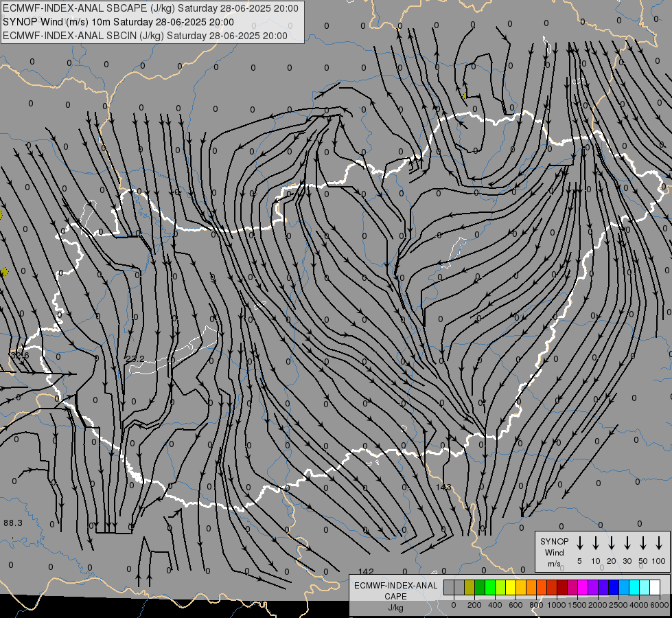Click the 20 m/s wind arrow symbol
Image resolution: width=672 pixels, height=618 pixels.
(x=612, y=543)
